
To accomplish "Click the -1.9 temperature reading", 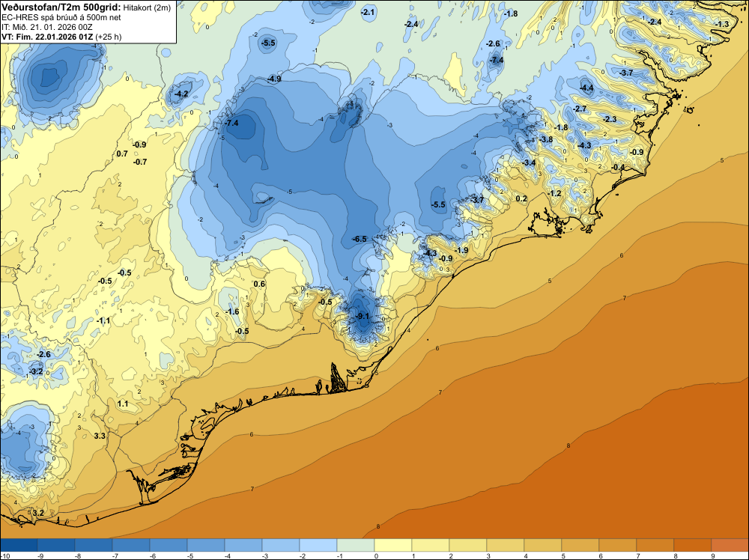I will tap(461, 250).
